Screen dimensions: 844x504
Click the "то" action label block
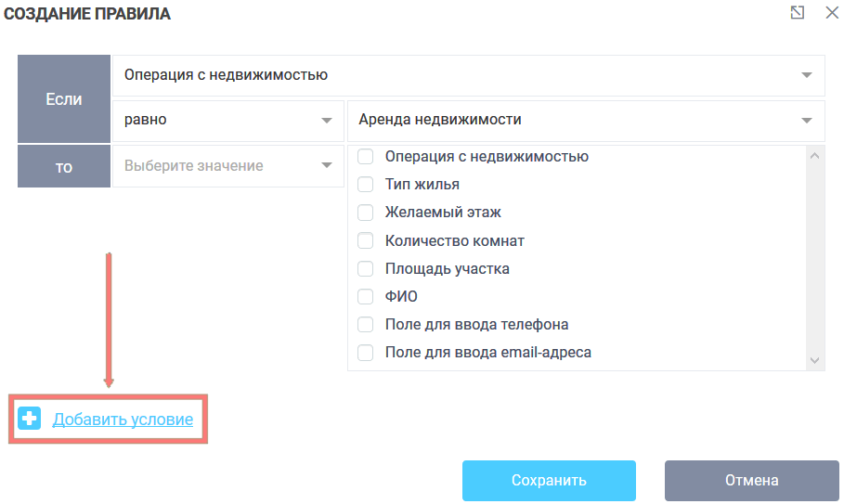coord(64,166)
